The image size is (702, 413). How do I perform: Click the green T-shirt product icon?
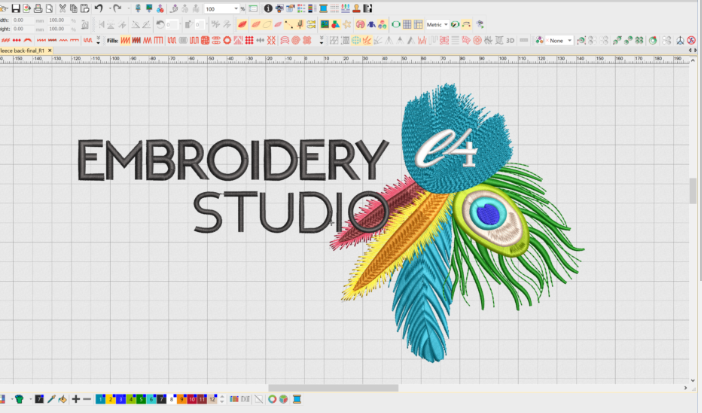pos(19,399)
